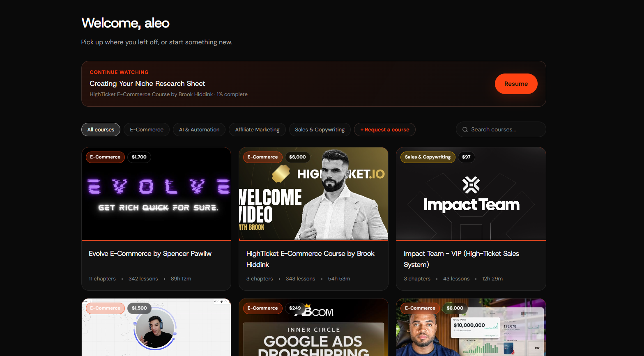The height and width of the screenshot is (356, 644).
Task: Click the "343 lessons" text
Action: point(301,279)
